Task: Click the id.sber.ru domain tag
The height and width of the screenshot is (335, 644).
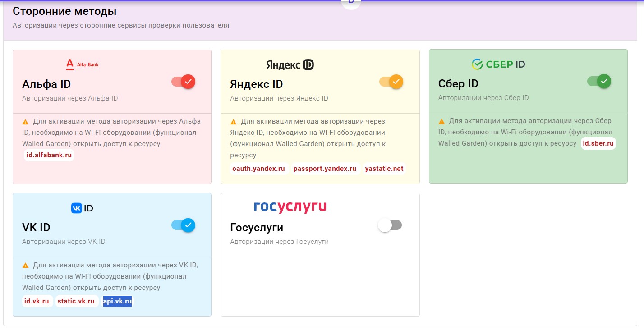Action: pyautogui.click(x=598, y=144)
